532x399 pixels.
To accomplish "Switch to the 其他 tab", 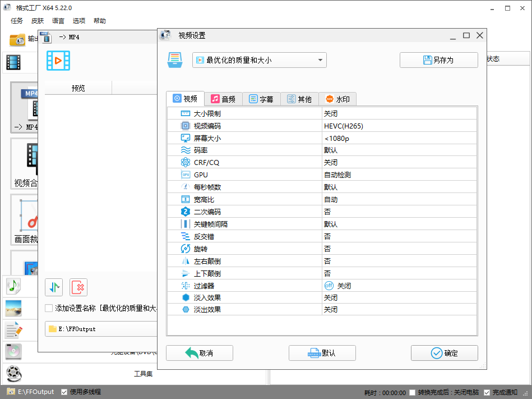I will [x=299, y=99].
